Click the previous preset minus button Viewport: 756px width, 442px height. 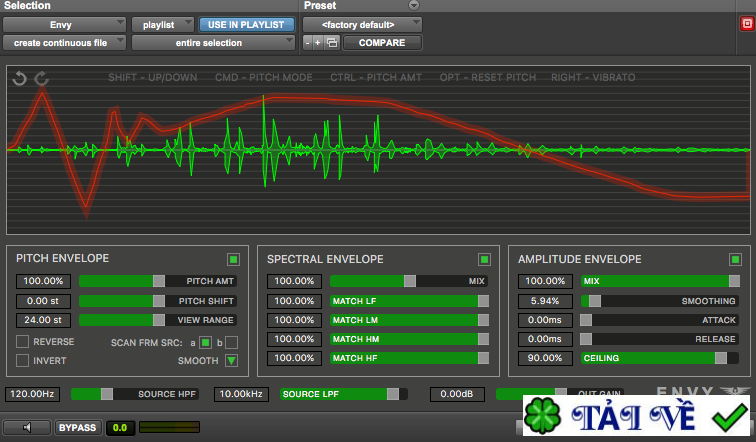[308, 43]
